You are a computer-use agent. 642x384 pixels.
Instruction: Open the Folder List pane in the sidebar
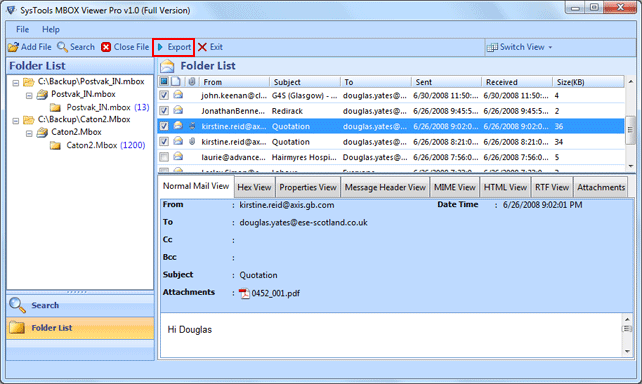[x=80, y=328]
